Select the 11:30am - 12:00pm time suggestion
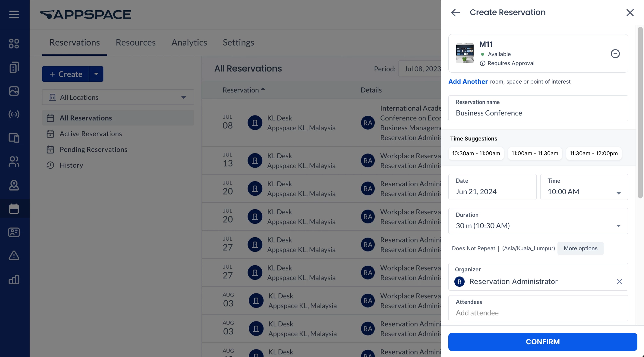This screenshot has height=357, width=644. tap(593, 153)
